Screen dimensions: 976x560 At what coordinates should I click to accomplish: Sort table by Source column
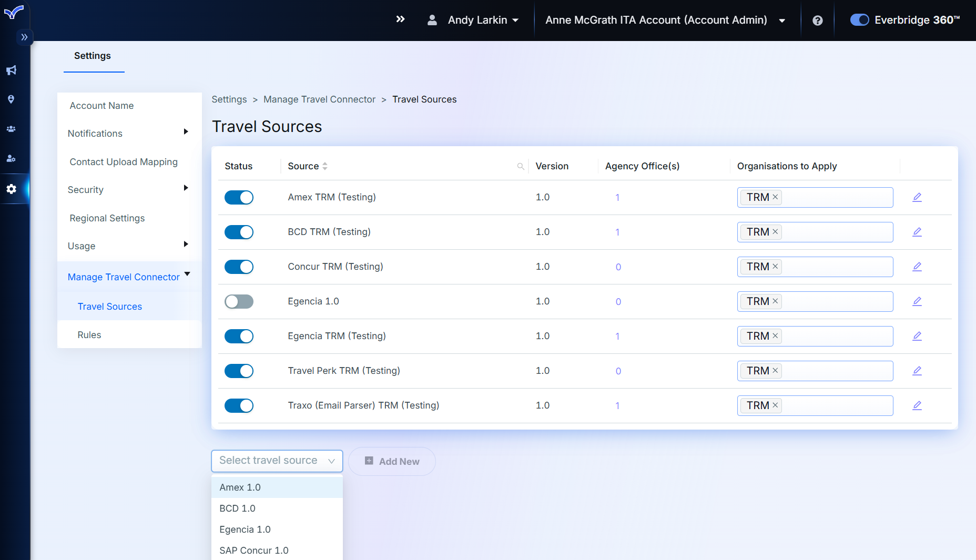[325, 166]
